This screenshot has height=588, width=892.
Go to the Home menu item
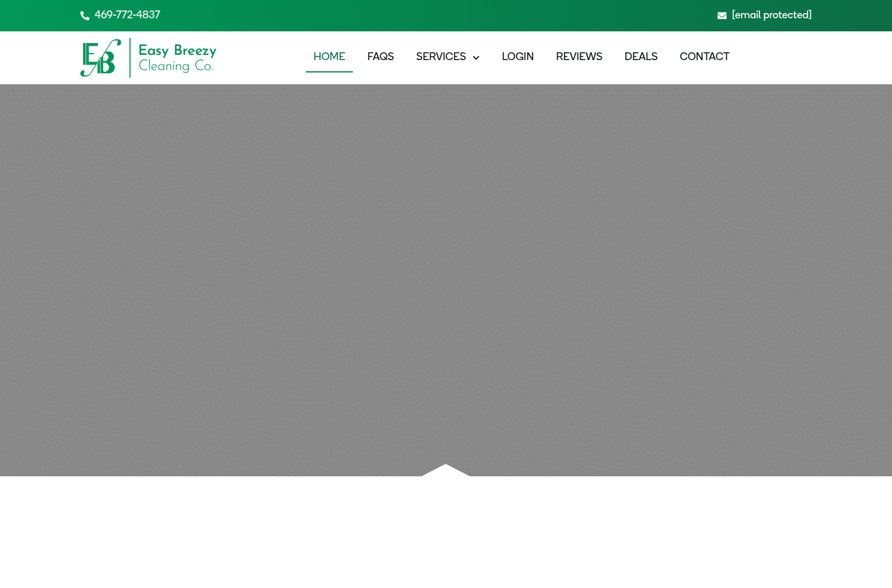coord(329,57)
